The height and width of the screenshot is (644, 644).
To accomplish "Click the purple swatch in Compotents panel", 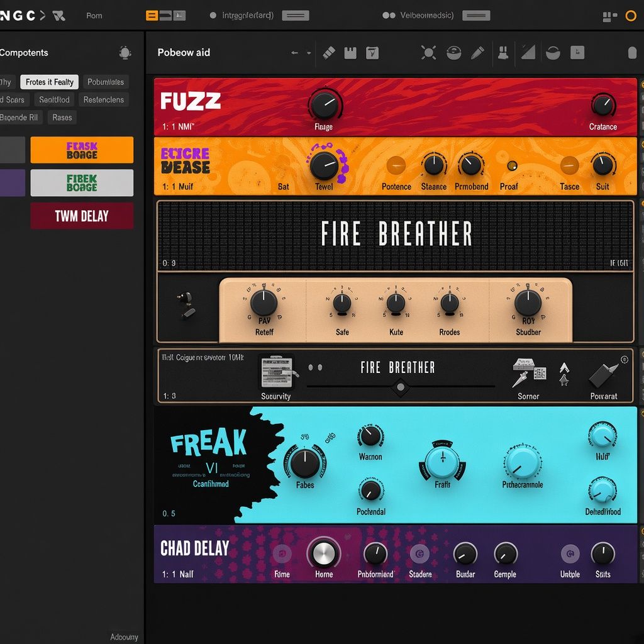I will click(13, 183).
